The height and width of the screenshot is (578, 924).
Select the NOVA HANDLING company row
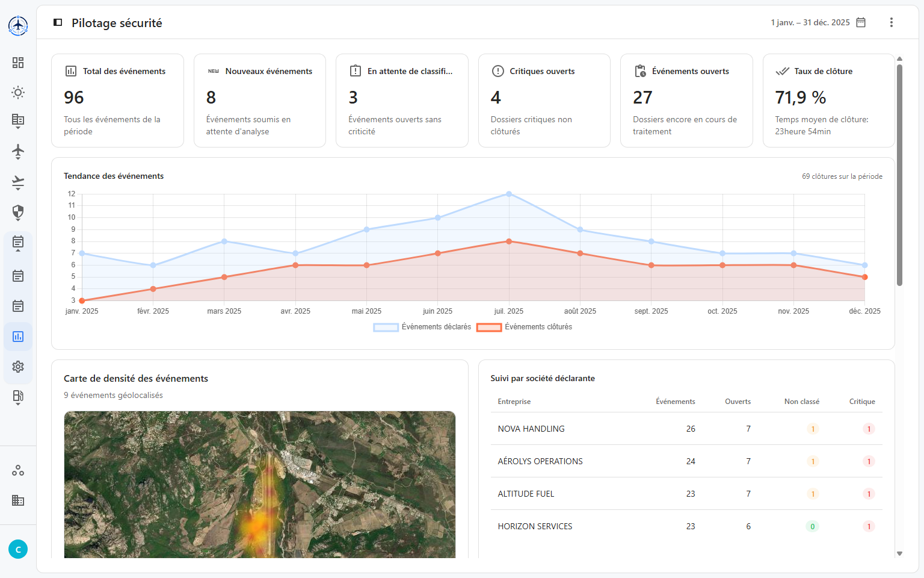(686, 429)
